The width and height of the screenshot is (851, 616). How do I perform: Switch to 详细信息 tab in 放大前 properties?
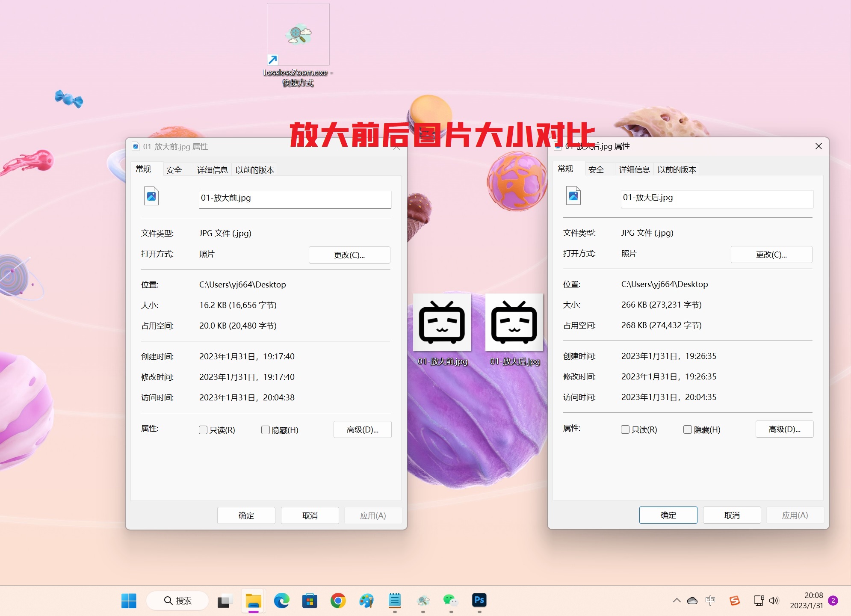click(x=213, y=170)
